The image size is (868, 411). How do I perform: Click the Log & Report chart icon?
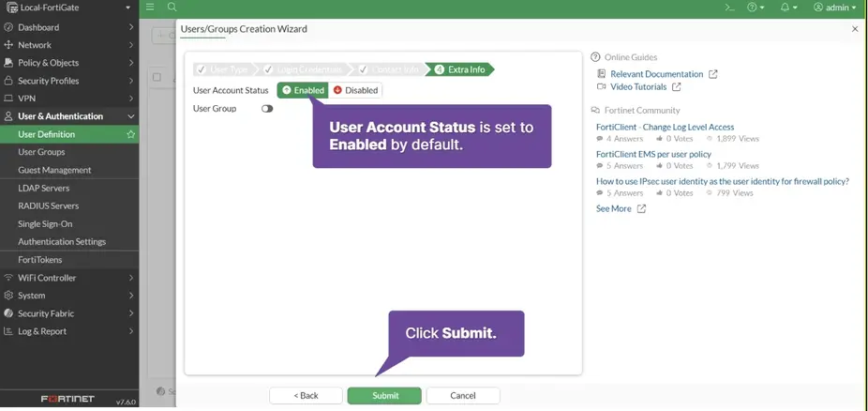pyautogui.click(x=8, y=331)
